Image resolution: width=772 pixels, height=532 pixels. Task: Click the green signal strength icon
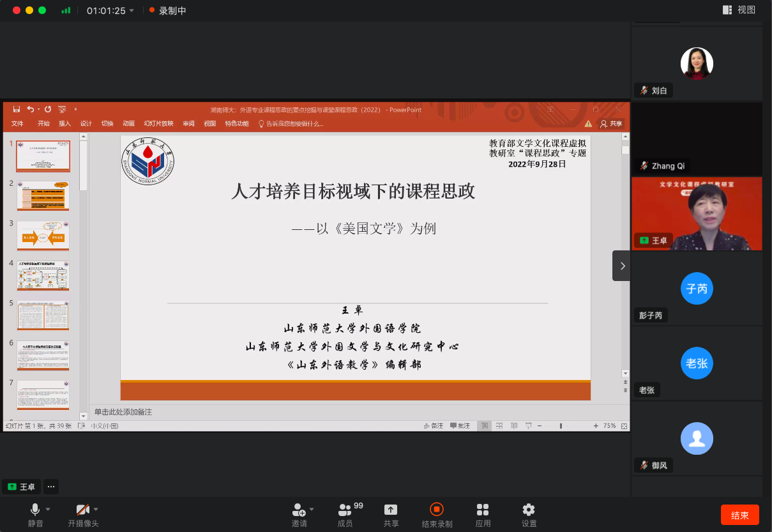coord(66,11)
